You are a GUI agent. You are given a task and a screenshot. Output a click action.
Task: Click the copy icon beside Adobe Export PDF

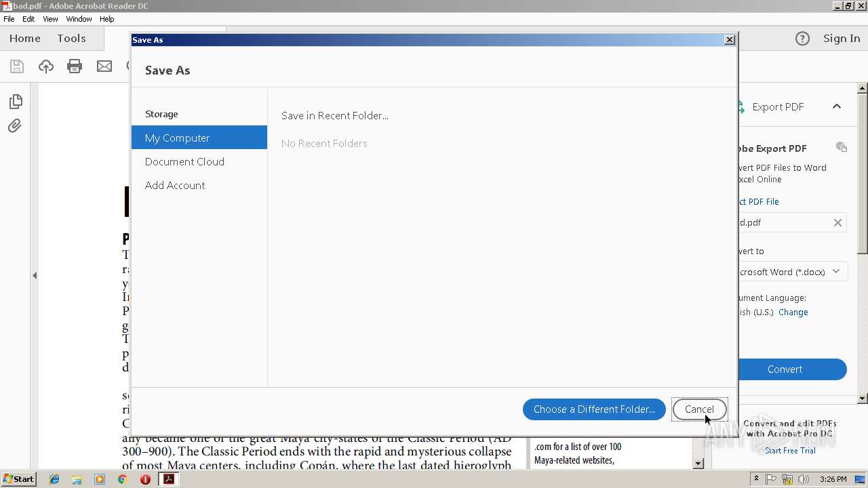(842, 147)
